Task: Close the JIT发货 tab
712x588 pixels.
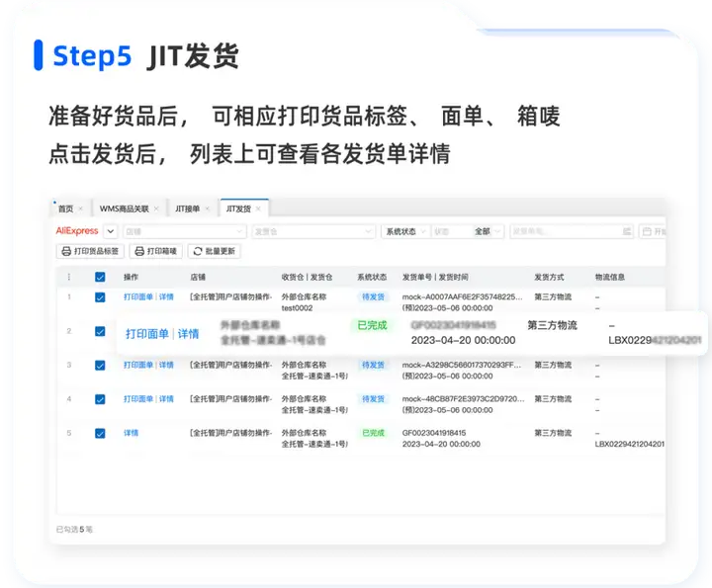Action: coord(258,209)
